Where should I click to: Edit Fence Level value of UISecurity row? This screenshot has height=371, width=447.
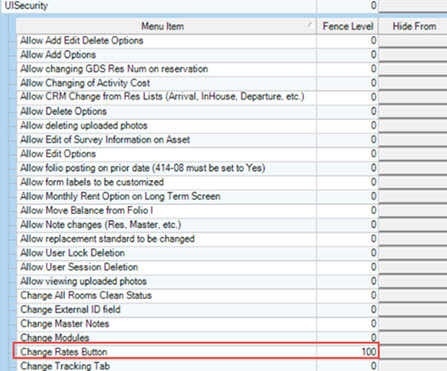[347, 6]
